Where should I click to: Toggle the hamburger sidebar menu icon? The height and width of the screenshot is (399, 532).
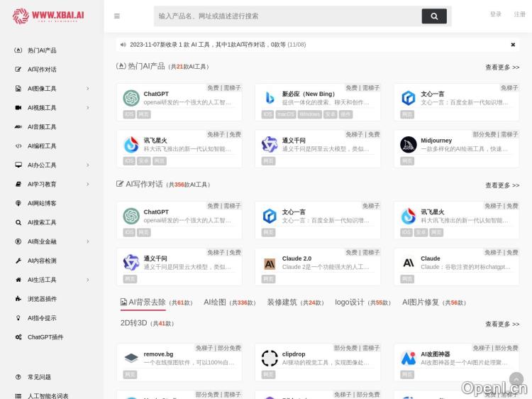(117, 16)
